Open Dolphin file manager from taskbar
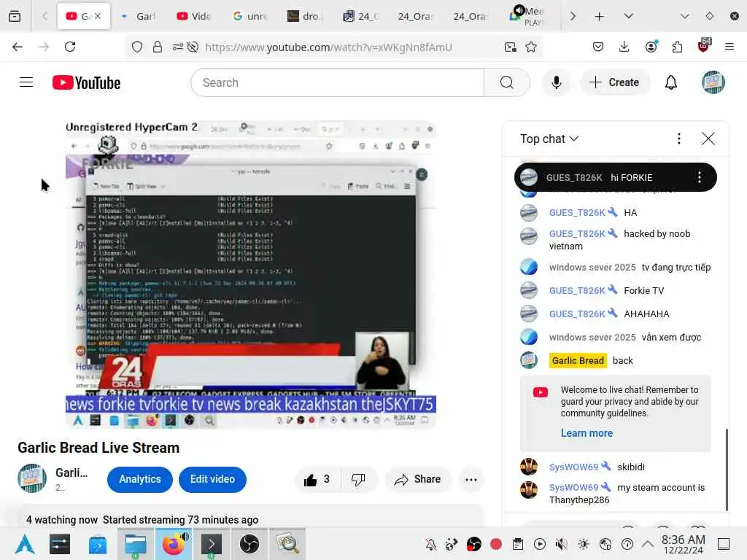Viewport: 747px width, 560px height. coord(135,544)
